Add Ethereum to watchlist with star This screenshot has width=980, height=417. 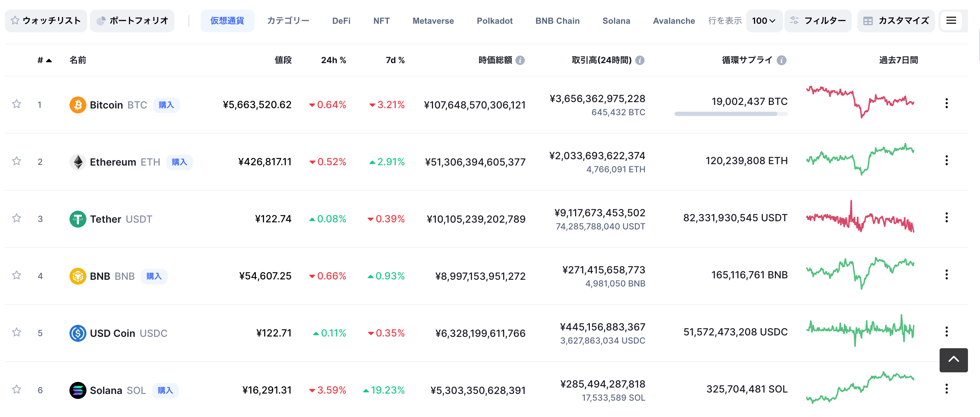16,161
